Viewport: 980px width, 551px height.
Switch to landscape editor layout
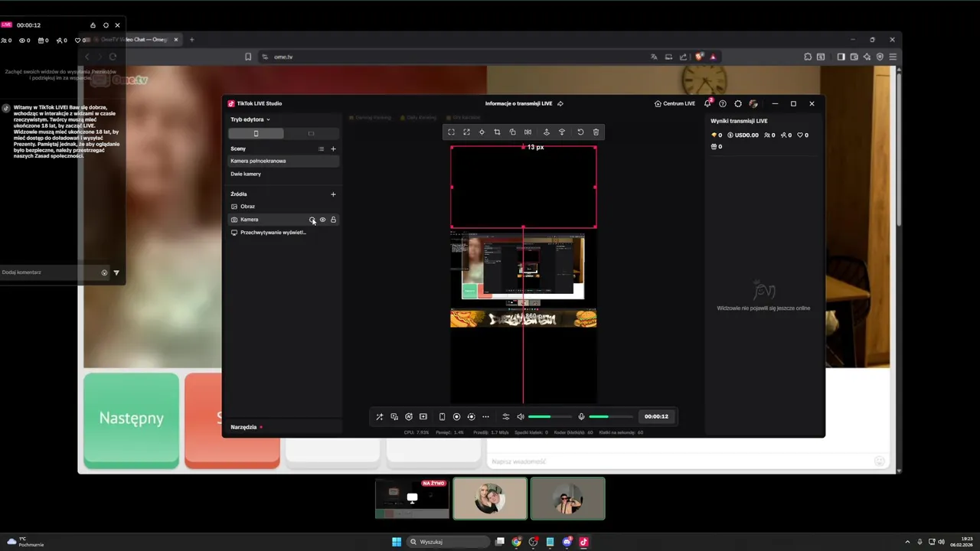(x=311, y=133)
